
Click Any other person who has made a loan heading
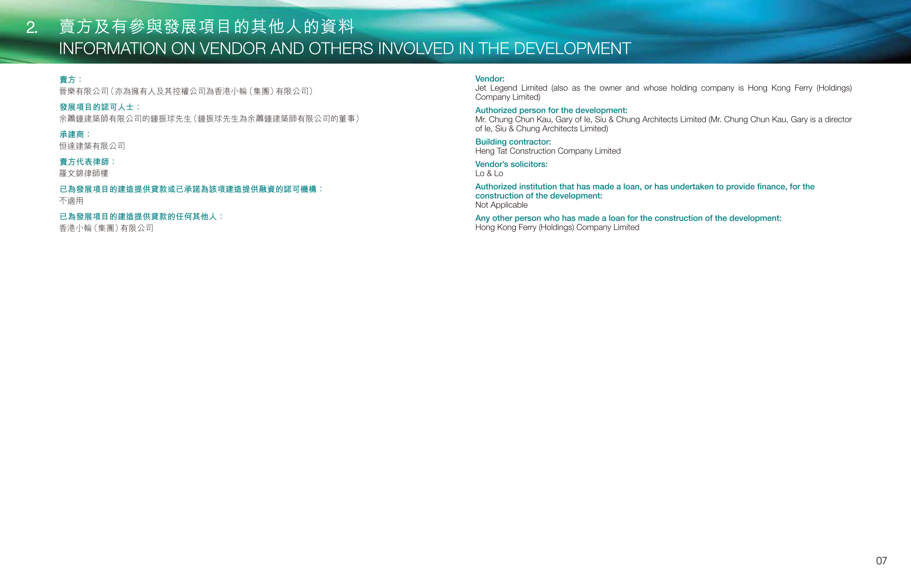point(628,218)
